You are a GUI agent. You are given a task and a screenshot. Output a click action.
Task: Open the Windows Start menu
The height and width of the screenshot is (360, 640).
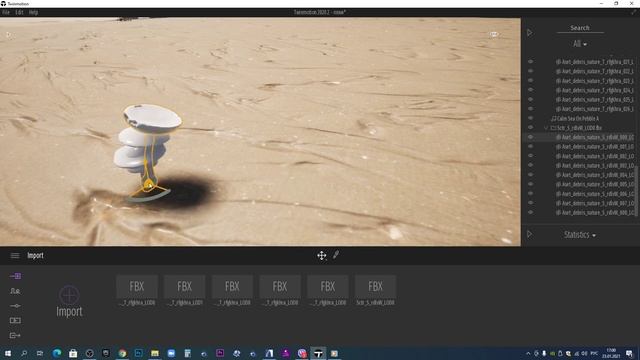pyautogui.click(x=7, y=353)
